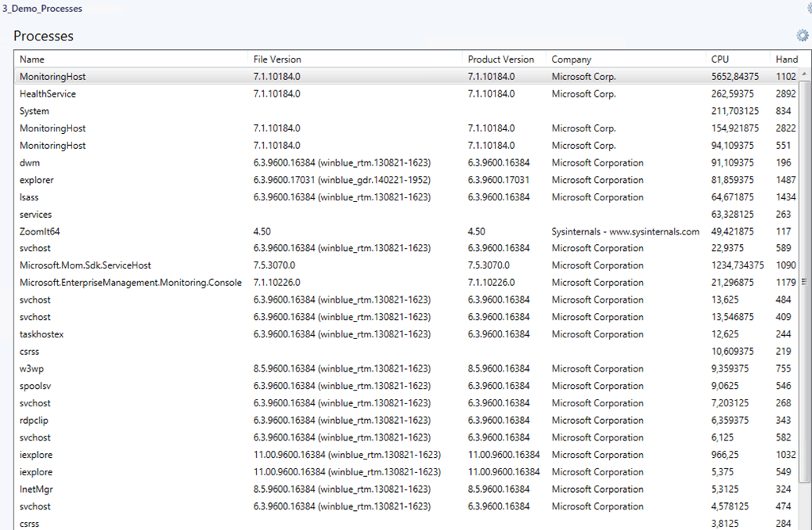Select the iexplore row with CPU 966,25
Viewport: 812px width, 530px height.
(x=407, y=455)
